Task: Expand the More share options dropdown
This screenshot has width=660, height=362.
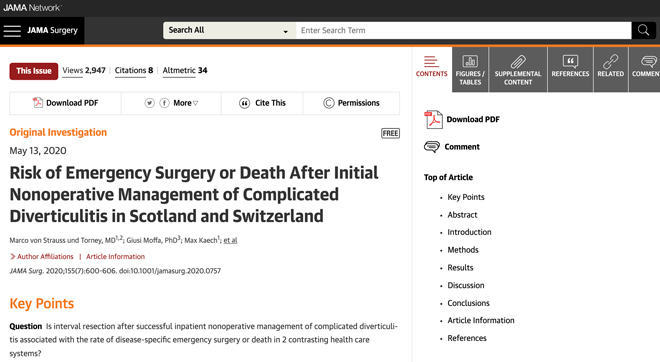Action: [186, 103]
